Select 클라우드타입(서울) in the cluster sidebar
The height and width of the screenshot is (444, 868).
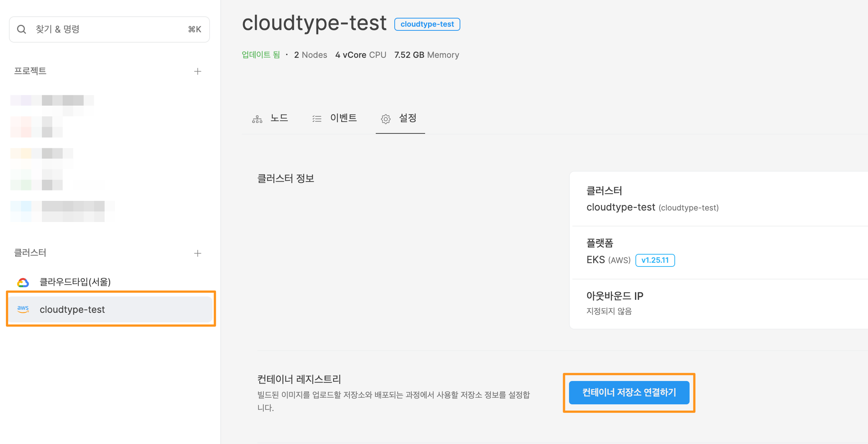75,282
